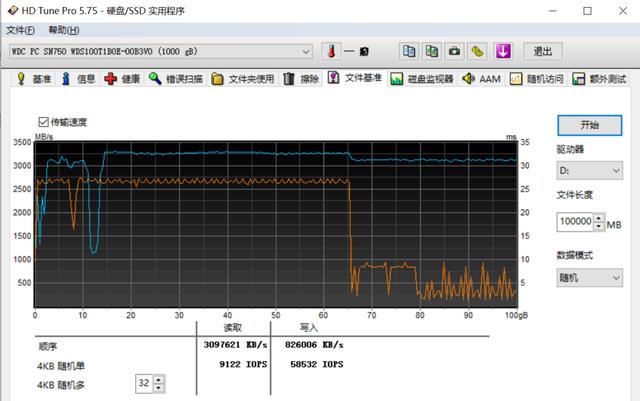The width and height of the screenshot is (640, 401).
Task: Switch to the 额外测试 extra tests tab
Action: tap(599, 79)
